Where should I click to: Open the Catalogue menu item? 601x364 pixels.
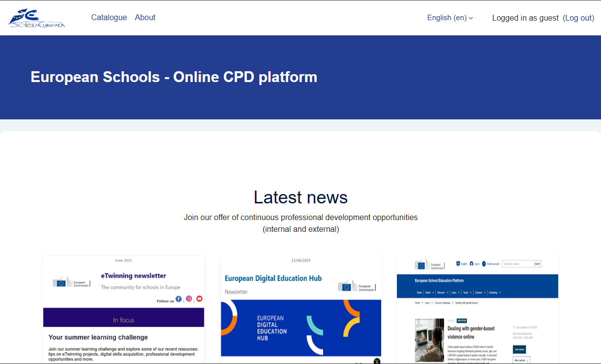point(109,18)
